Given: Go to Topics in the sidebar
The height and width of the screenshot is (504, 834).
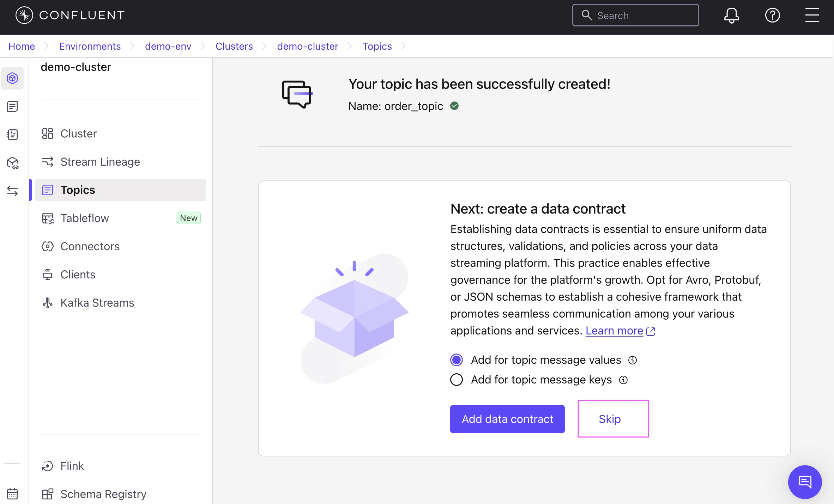Looking at the screenshot, I should 121,190.
